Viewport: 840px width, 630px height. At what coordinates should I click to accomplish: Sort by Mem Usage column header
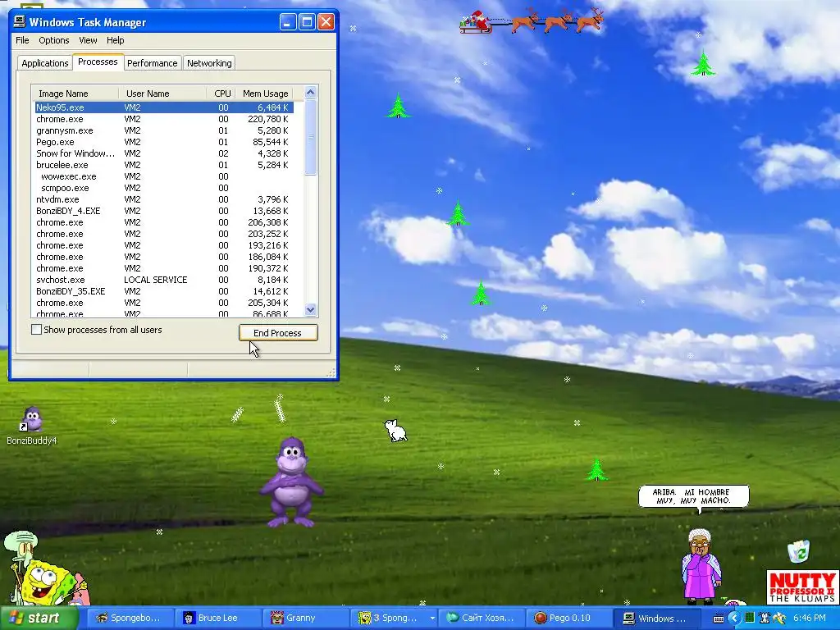(265, 94)
